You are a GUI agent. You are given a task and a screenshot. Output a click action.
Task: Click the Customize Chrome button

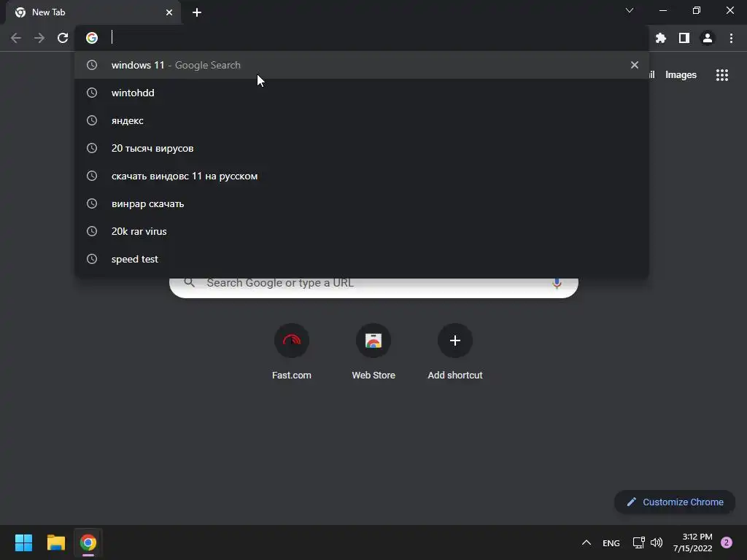(675, 502)
